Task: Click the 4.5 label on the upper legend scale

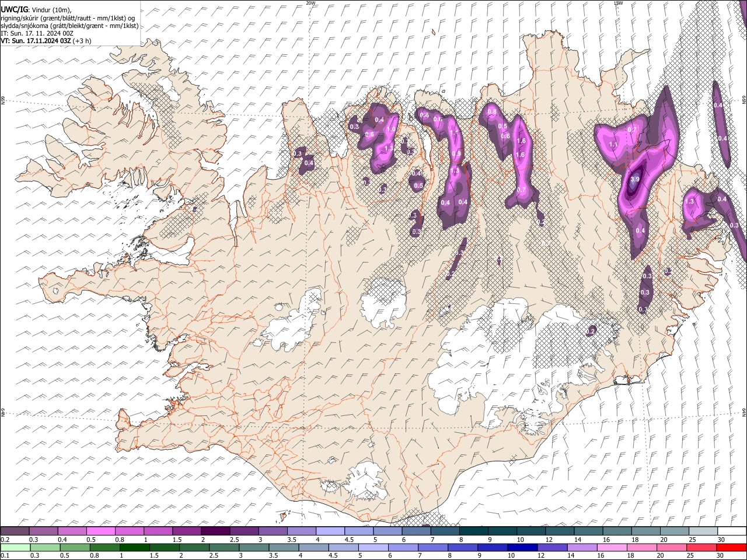Action: 349,540
